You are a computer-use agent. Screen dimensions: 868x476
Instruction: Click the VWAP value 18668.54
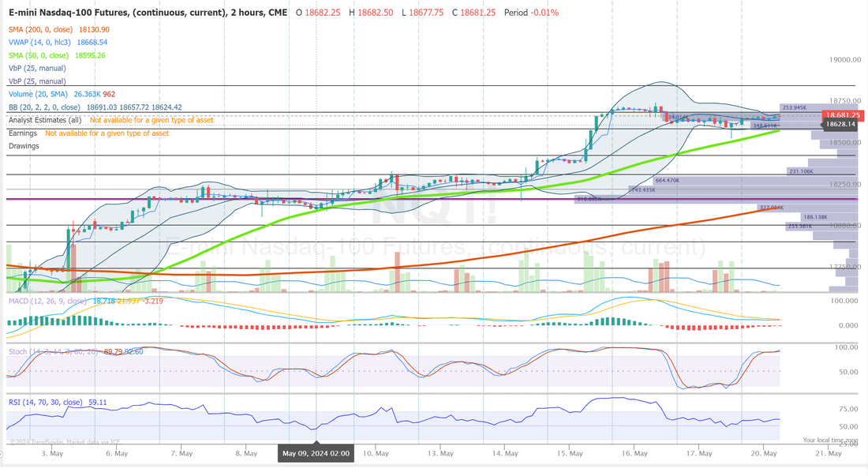(x=92, y=42)
